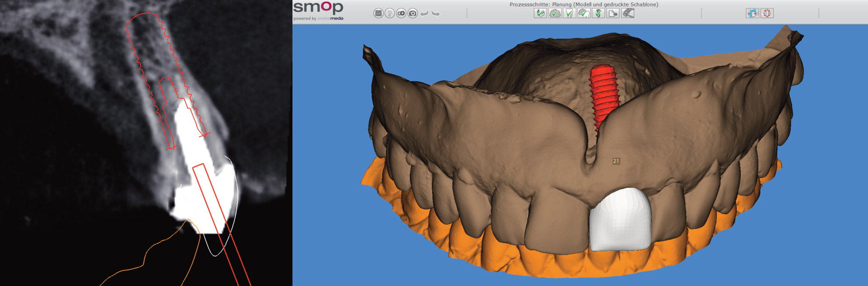Viewport: 868px width, 286px height.
Task: Activate the resize tool with red arrows
Action: [767, 14]
